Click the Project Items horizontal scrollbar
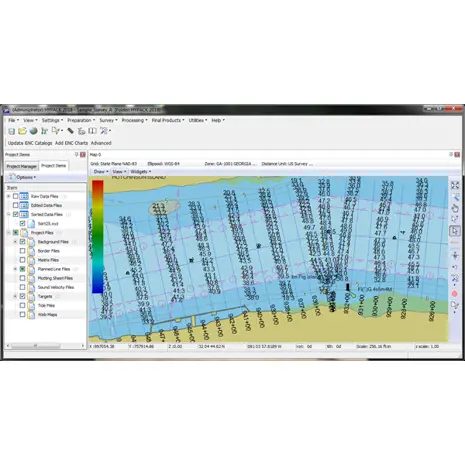The width and height of the screenshot is (465, 465). click(45, 346)
